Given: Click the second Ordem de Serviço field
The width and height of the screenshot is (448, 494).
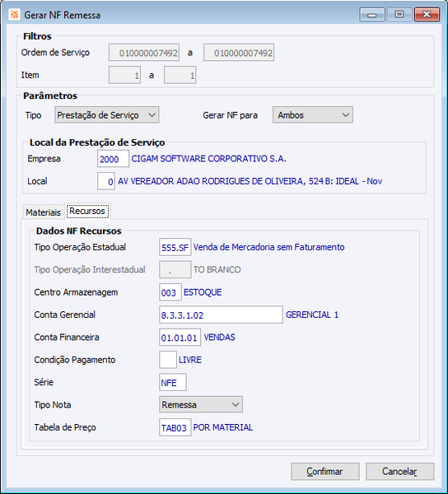Looking at the screenshot, I should pyautogui.click(x=239, y=53).
